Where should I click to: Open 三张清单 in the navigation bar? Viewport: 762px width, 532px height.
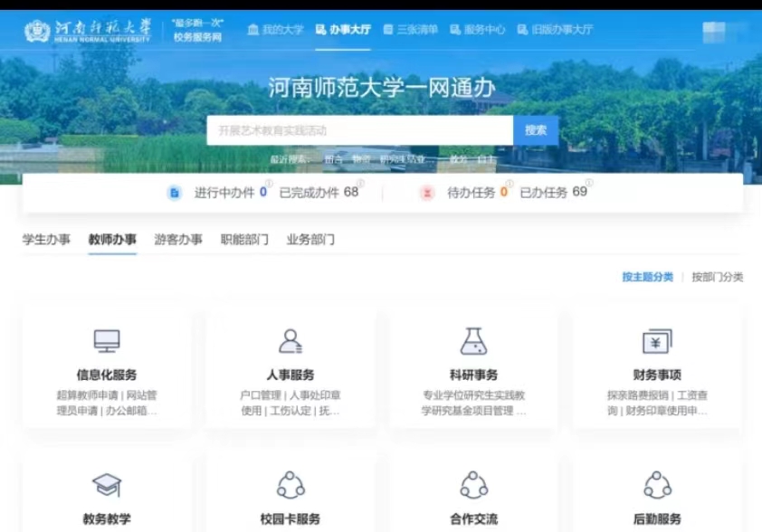410,30
